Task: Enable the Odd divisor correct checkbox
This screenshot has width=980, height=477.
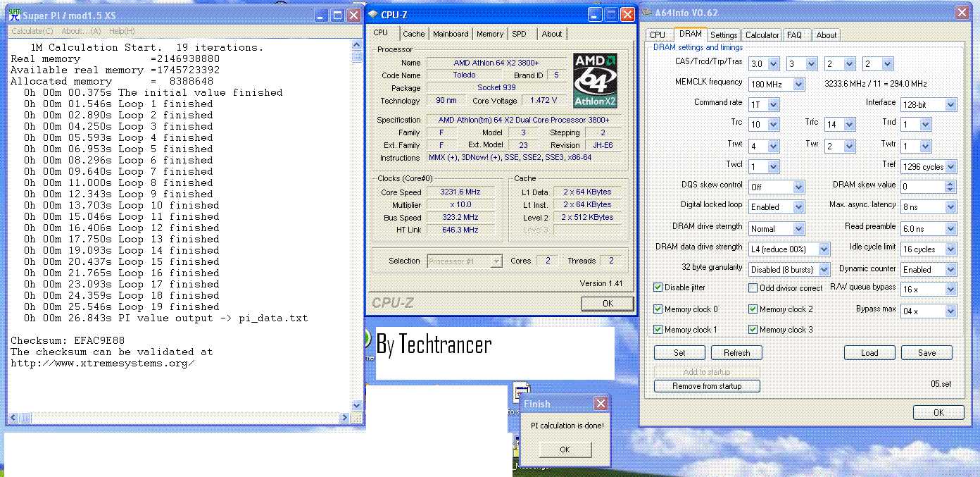Action: tap(753, 287)
